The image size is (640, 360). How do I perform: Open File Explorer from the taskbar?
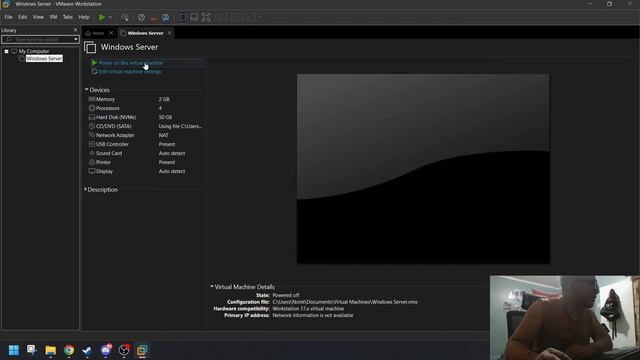[51, 350]
